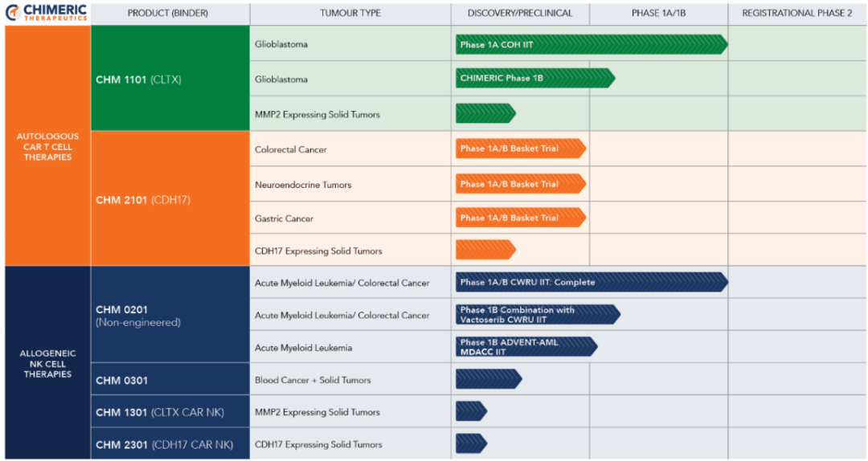Image resolution: width=868 pixels, height=461 pixels.
Task: Click the Autologous CAR T Cell Therapies block
Action: [x=47, y=147]
